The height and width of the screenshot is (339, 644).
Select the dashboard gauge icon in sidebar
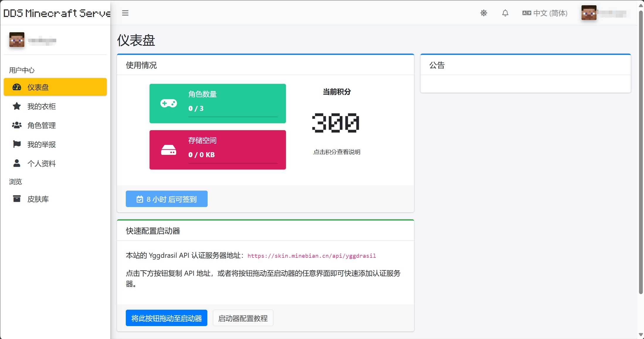point(16,87)
